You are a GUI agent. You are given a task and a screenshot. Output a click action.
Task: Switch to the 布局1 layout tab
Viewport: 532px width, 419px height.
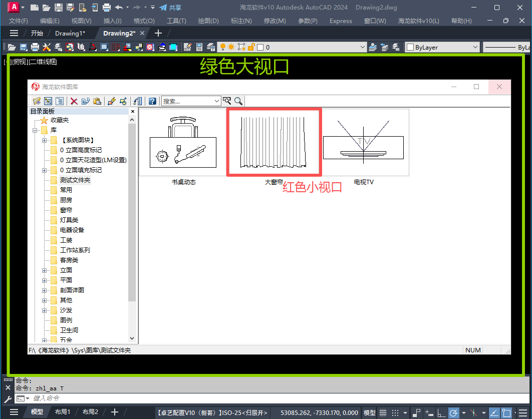[x=63, y=412]
